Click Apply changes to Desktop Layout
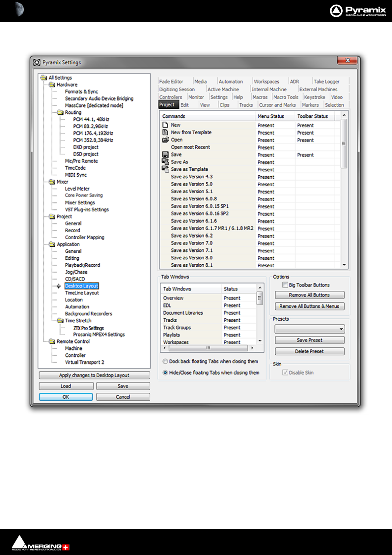392x555 pixels. point(95,375)
